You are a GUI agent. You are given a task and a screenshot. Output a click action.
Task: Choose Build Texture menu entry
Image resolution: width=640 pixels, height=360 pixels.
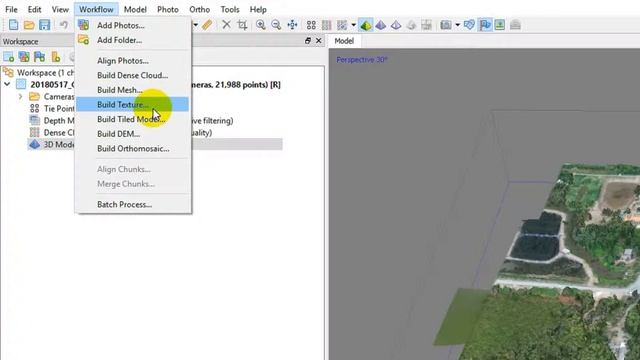(133, 105)
